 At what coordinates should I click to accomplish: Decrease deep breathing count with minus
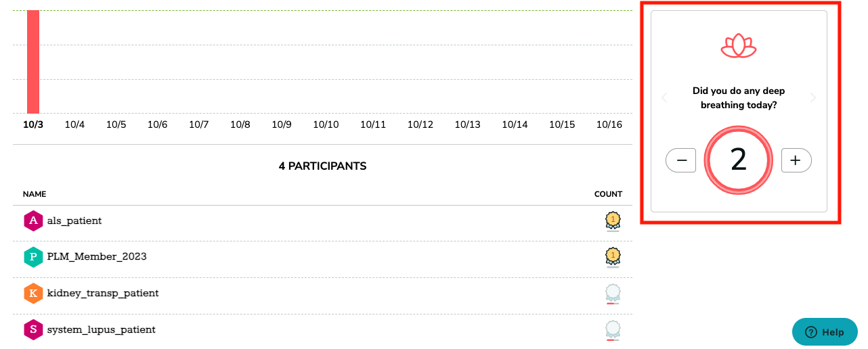[681, 160]
